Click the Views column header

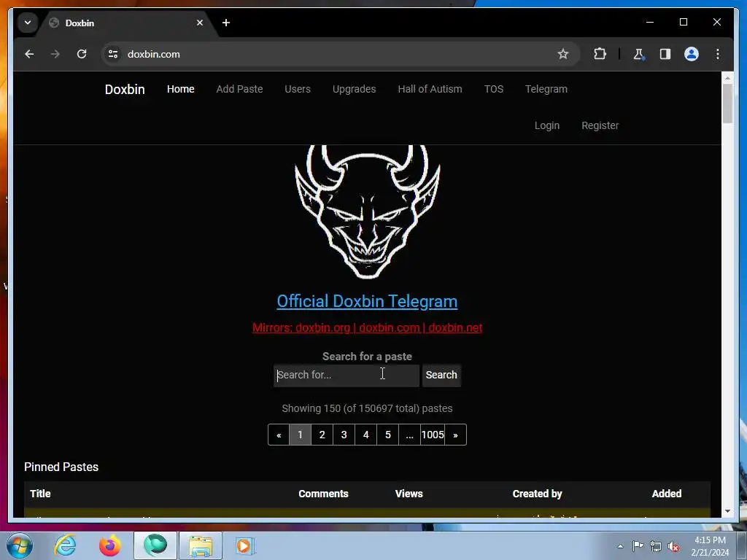[409, 494]
